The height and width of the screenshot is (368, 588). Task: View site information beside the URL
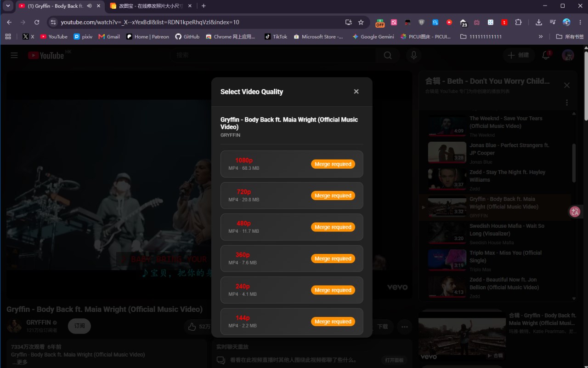coord(53,22)
